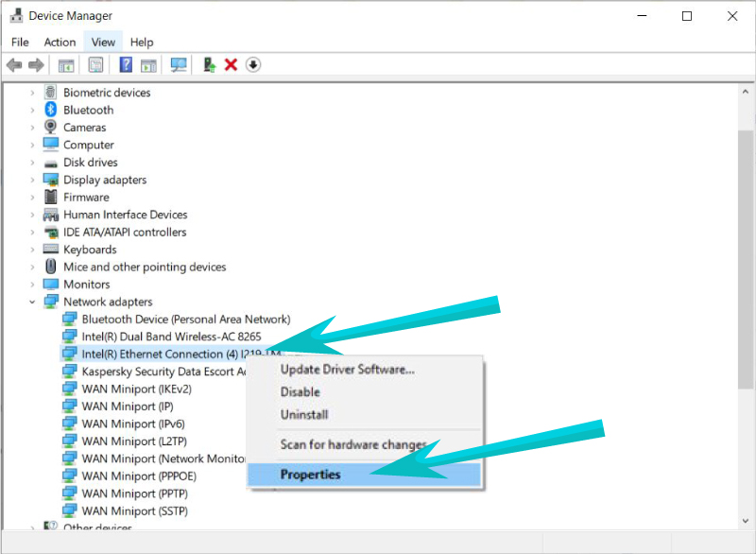
Task: Expand the Display adapters category
Action: (x=32, y=180)
